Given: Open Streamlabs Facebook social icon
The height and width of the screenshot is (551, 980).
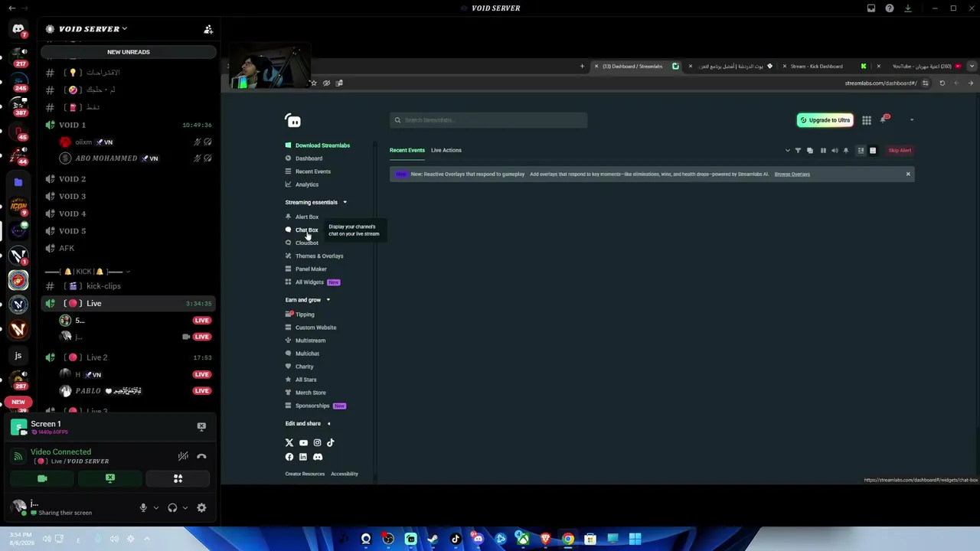Looking at the screenshot, I should point(289,457).
